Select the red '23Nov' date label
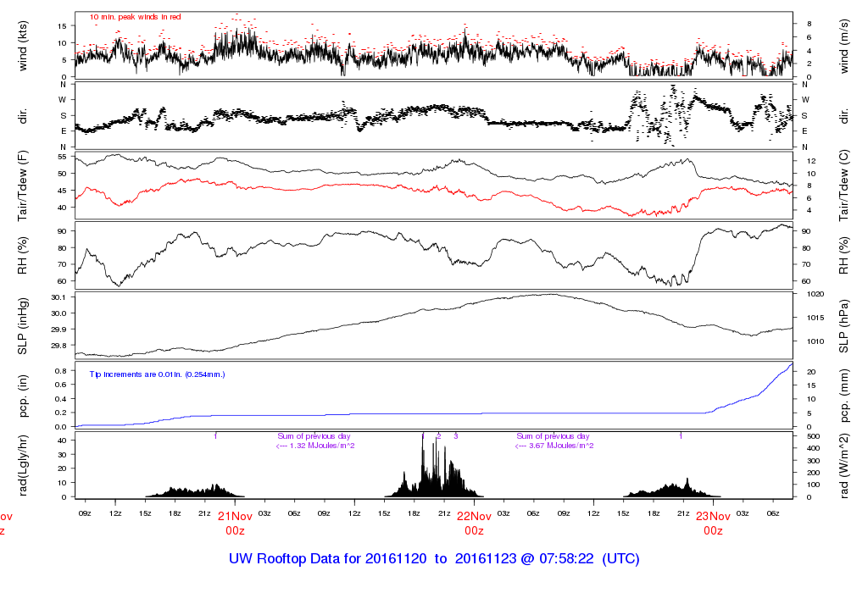 coord(713,516)
